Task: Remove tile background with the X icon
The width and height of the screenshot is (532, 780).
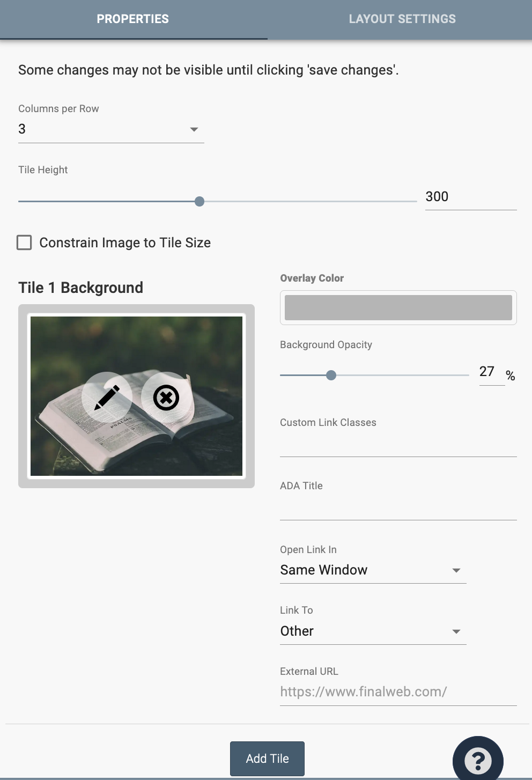Action: click(x=166, y=398)
